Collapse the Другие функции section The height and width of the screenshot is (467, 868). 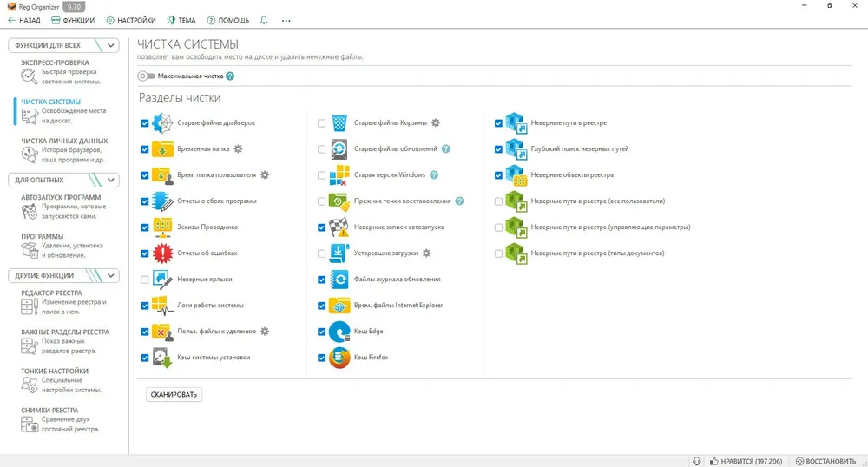(x=111, y=276)
